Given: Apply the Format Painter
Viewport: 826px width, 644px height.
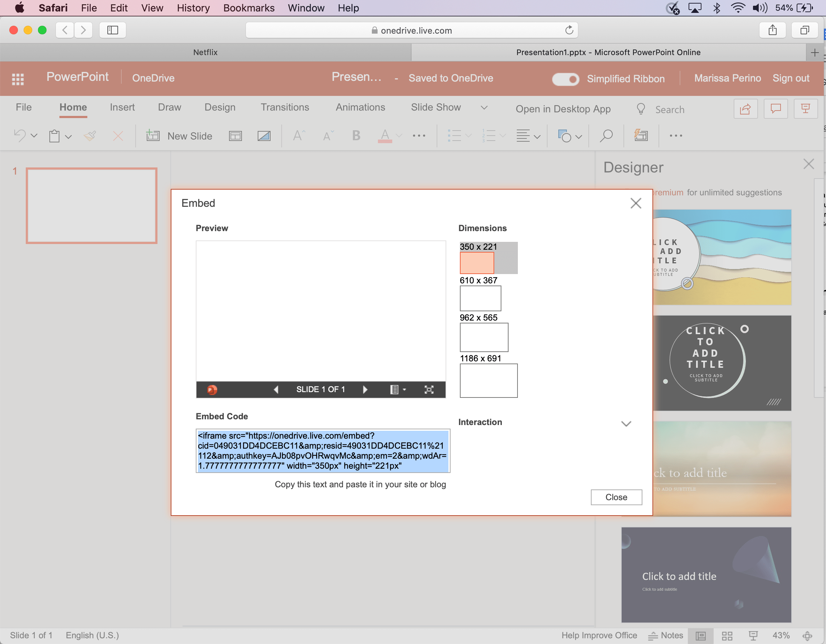Looking at the screenshot, I should [x=89, y=135].
